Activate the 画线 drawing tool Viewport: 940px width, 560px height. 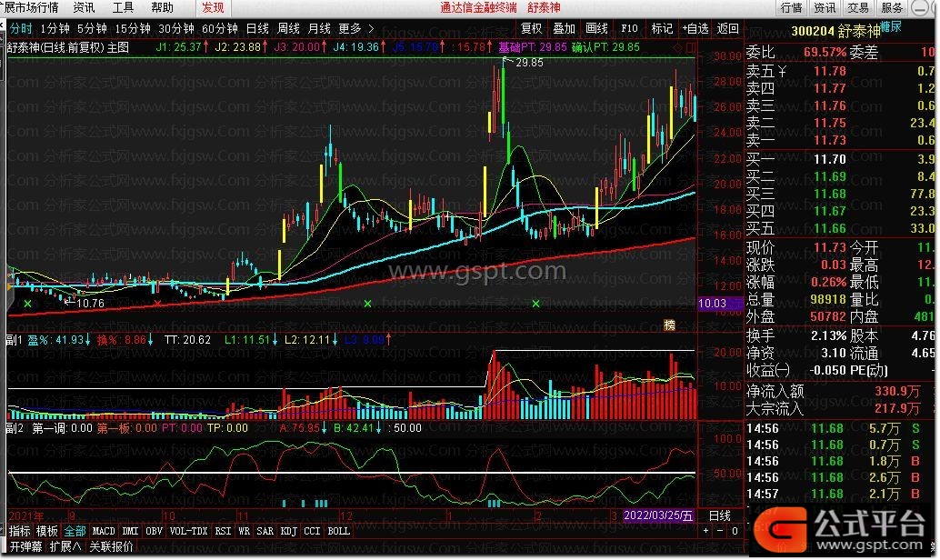(x=596, y=28)
